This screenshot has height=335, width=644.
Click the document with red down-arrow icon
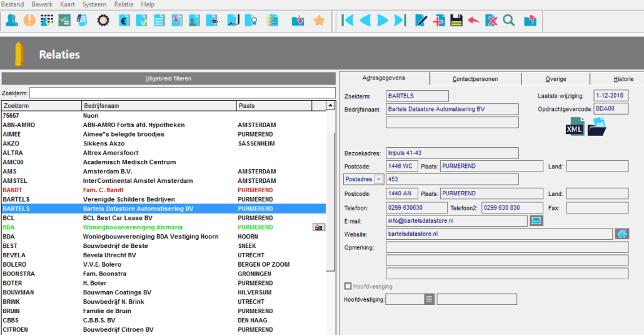177,20
